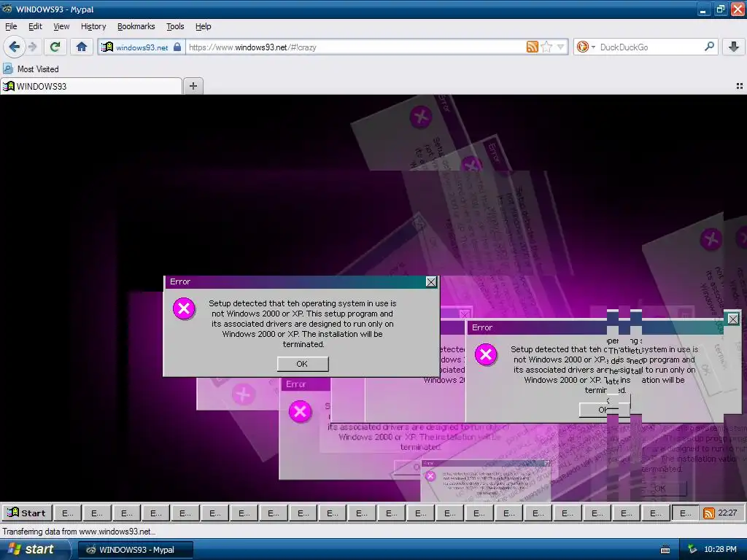Click the browser Forward arrow
The image size is (747, 560).
32,47
